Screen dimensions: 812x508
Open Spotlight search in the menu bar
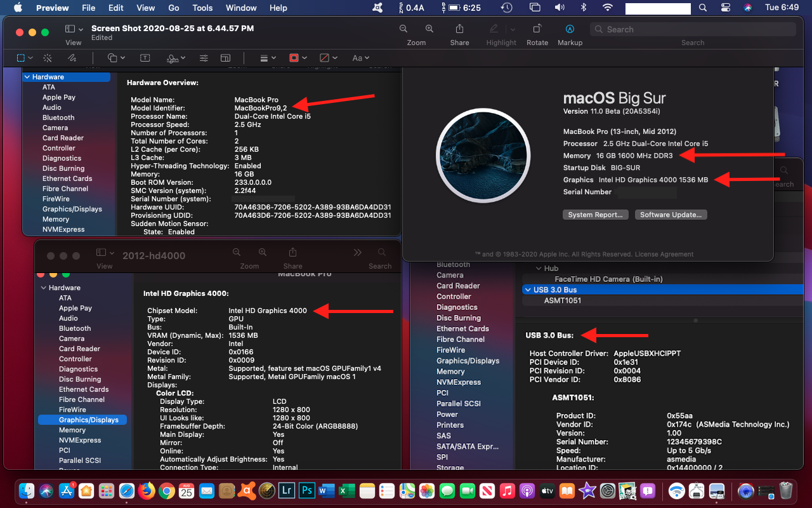pos(702,8)
